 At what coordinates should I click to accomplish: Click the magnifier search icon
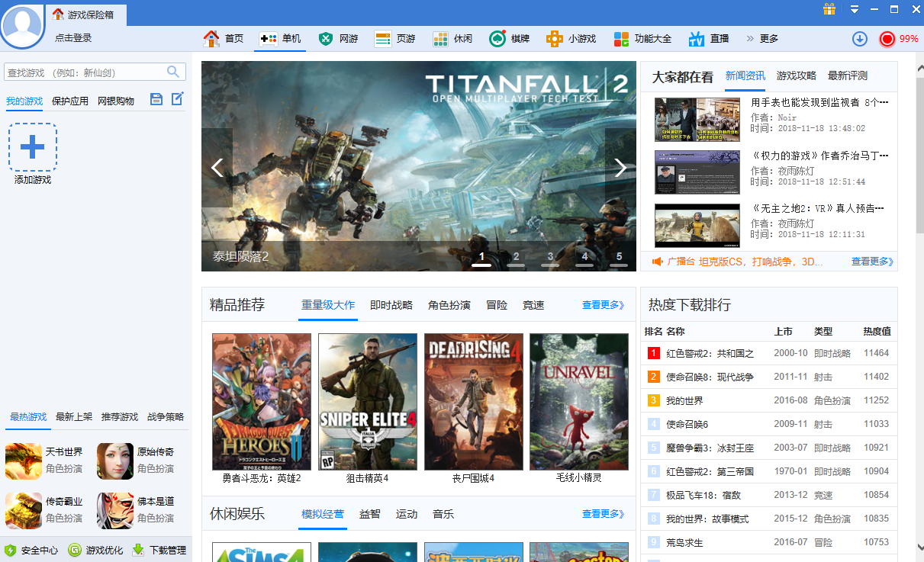pyautogui.click(x=174, y=72)
